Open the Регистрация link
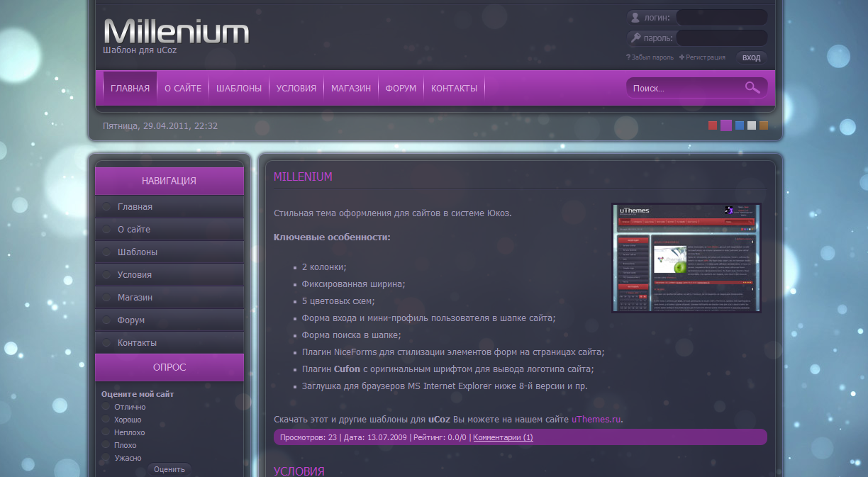 coord(705,57)
